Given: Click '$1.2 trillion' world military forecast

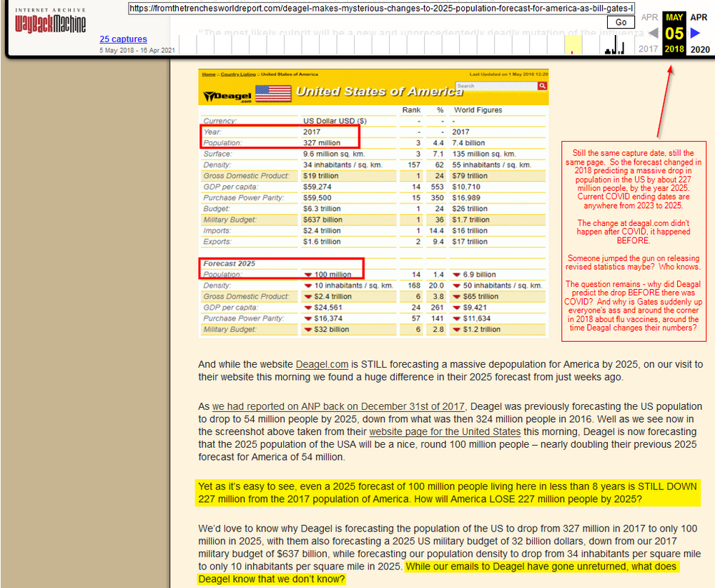Looking at the screenshot, I should [481, 329].
